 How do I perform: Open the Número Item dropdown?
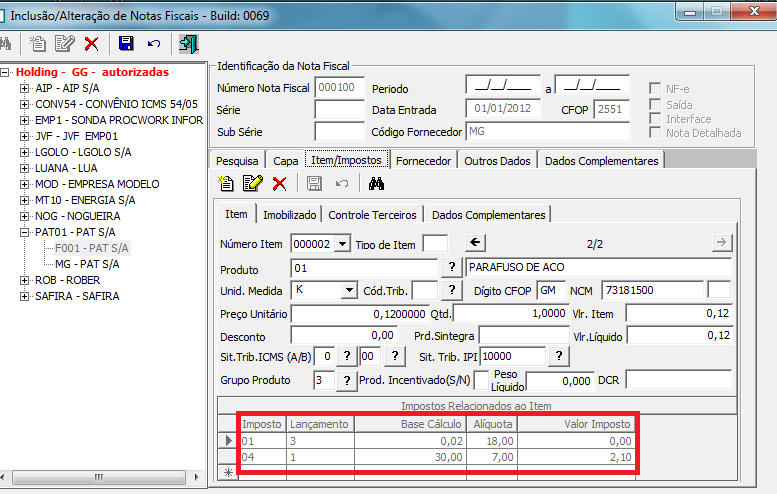[342, 243]
